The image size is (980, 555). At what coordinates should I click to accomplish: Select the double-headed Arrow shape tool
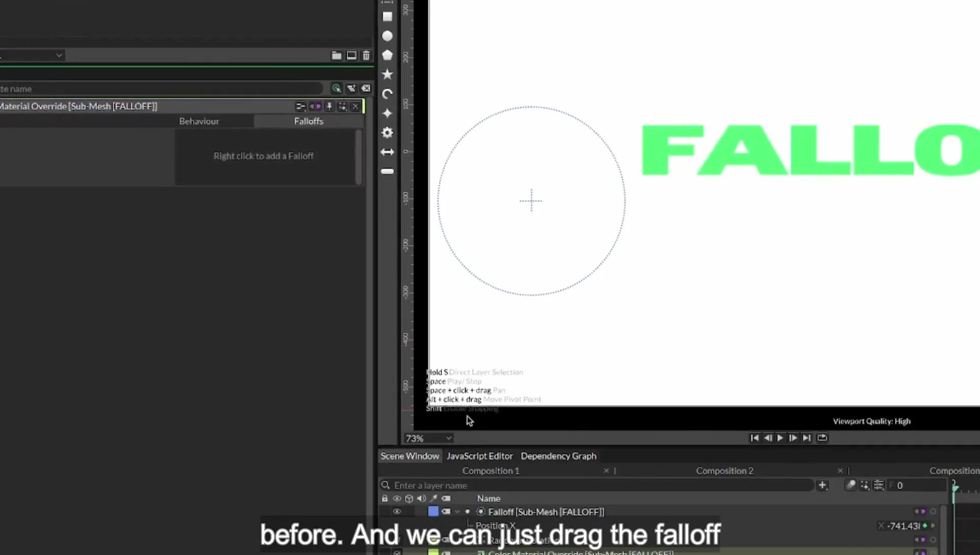click(387, 152)
